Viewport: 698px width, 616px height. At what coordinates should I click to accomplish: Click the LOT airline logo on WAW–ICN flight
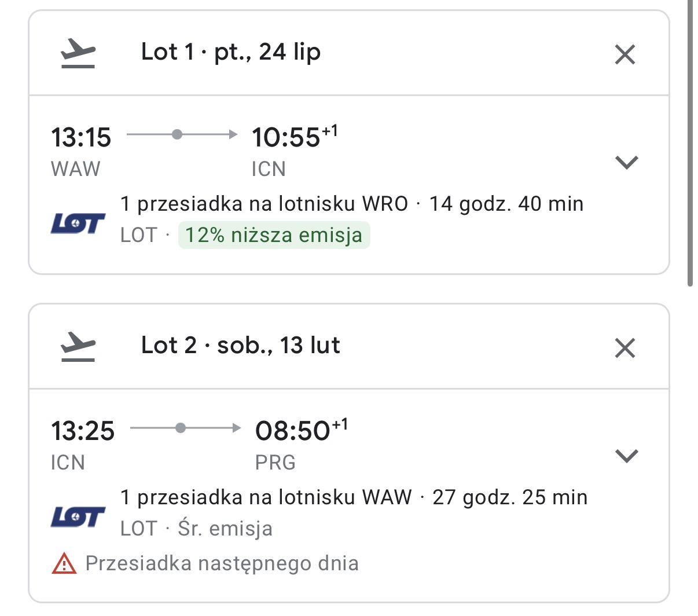click(78, 223)
